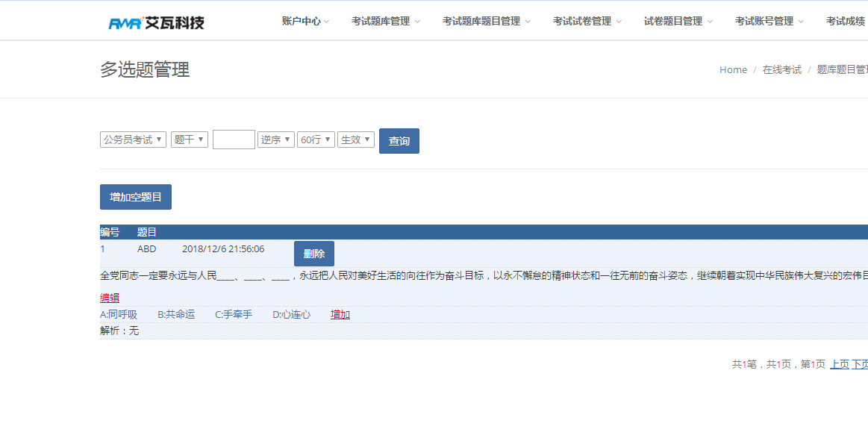Click the 查询 query button
This screenshot has height=435, width=868.
(x=399, y=141)
